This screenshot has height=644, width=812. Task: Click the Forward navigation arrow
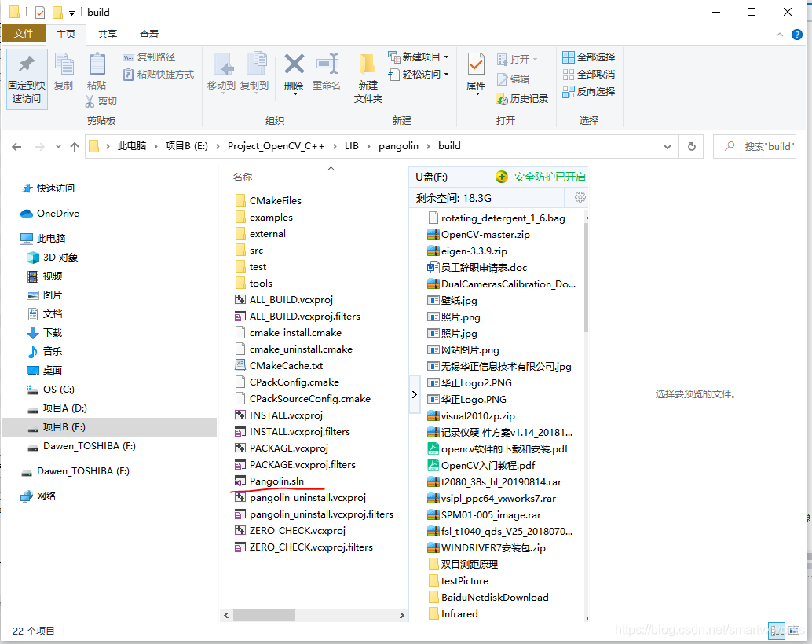(40, 147)
